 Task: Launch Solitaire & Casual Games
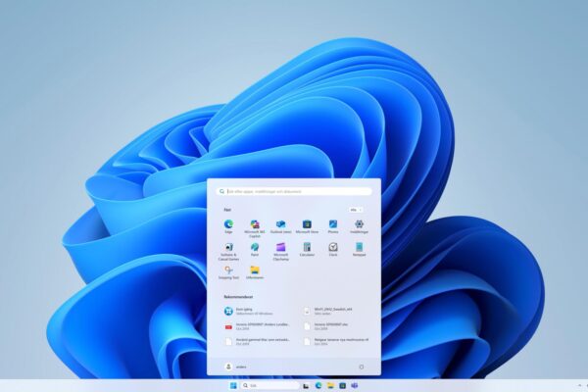(228, 251)
